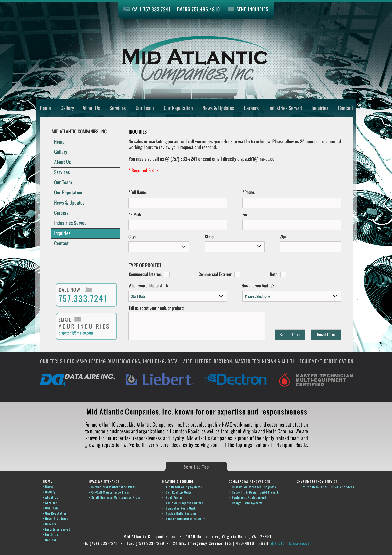Click the Submit Form button
This screenshot has height=555, width=392.
pyautogui.click(x=290, y=335)
